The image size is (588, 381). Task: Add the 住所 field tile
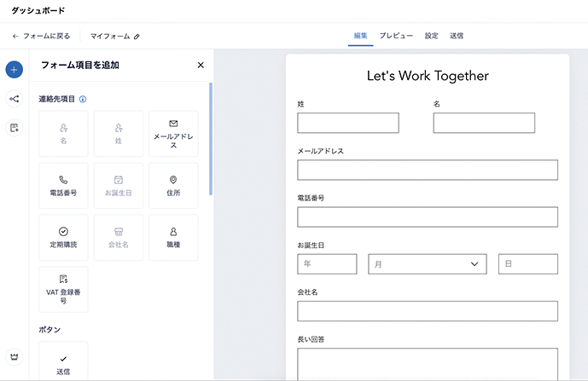click(173, 186)
